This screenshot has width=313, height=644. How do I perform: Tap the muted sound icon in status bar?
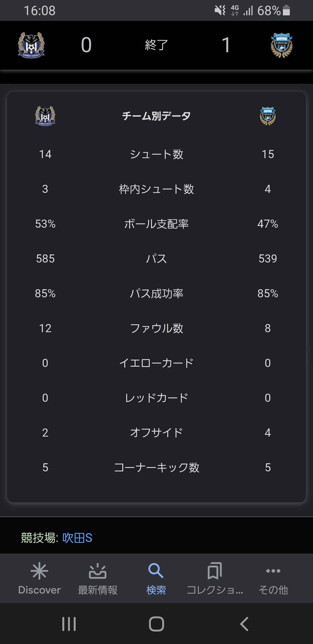[x=220, y=10]
